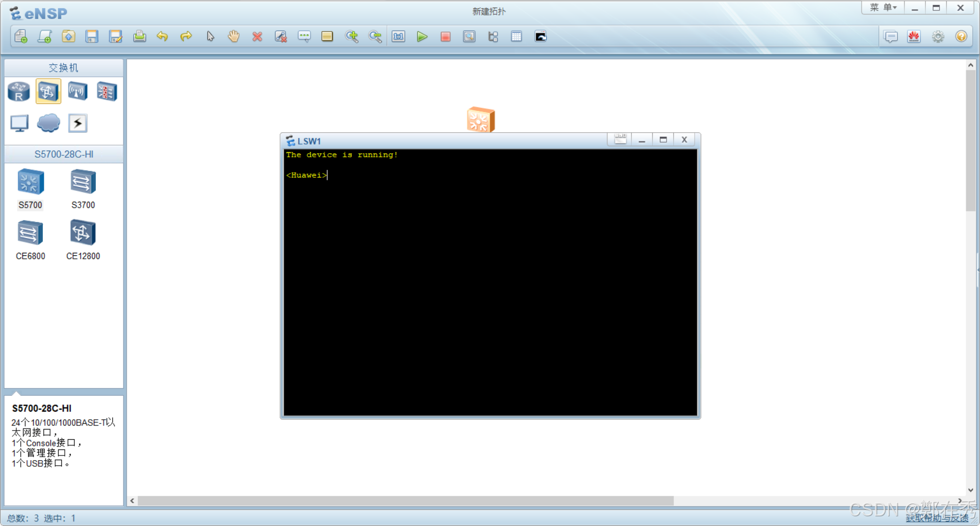The image size is (980, 526).
Task: Select the orange LSW1 switch on canvas
Action: (480, 119)
